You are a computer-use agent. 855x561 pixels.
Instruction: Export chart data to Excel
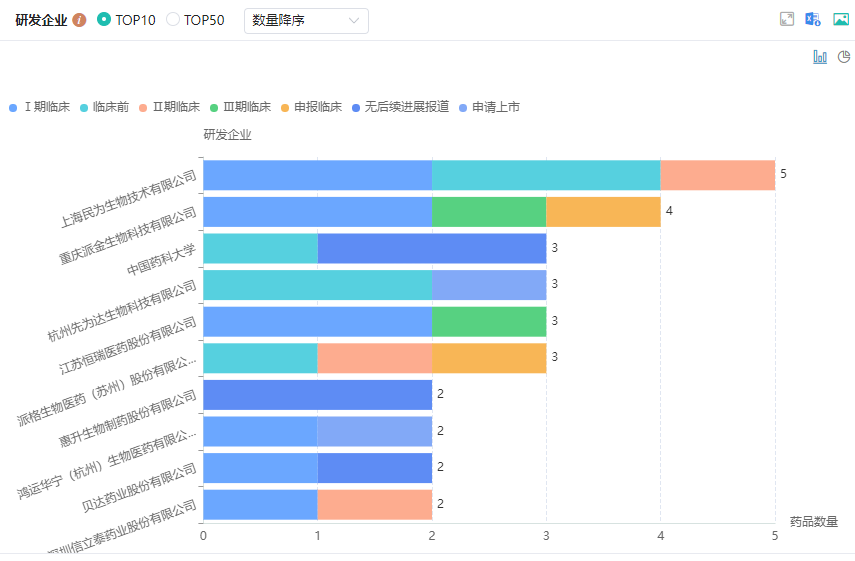click(x=813, y=20)
